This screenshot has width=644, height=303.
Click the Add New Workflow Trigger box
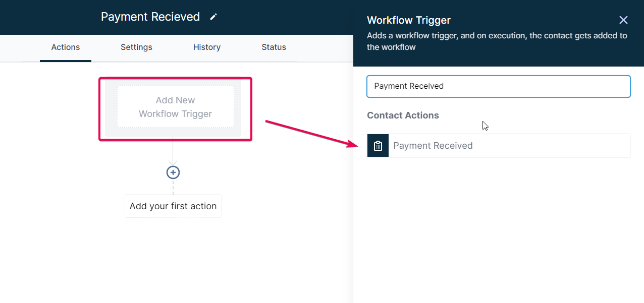[x=176, y=107]
